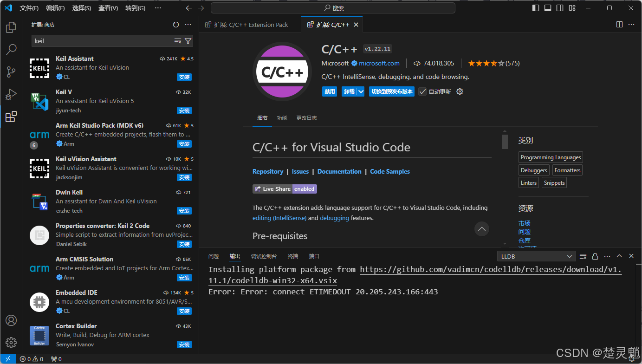This screenshot has height=364, width=642.
Task: Close the bottom panel
Action: (631, 256)
